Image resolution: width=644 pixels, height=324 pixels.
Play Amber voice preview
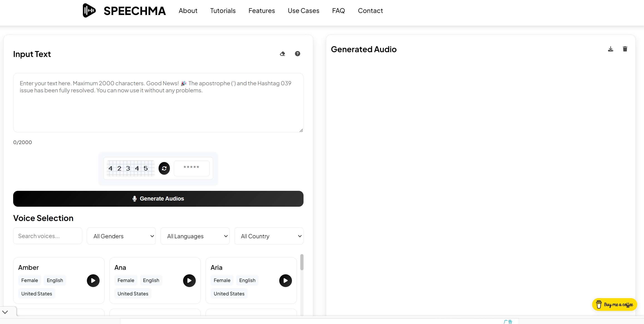(93, 280)
